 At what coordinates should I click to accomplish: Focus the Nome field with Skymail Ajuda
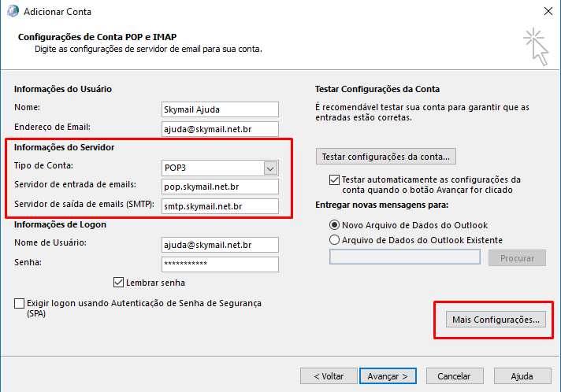pos(220,109)
